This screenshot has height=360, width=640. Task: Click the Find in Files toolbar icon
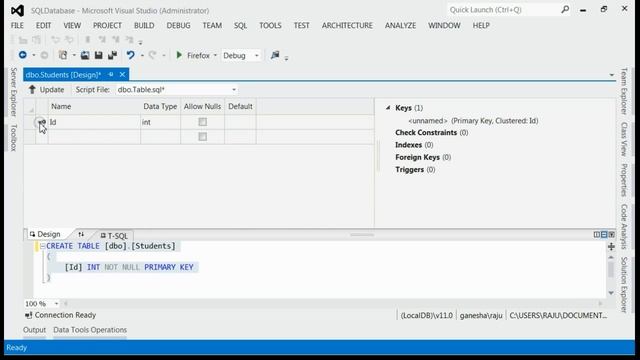click(x=275, y=55)
